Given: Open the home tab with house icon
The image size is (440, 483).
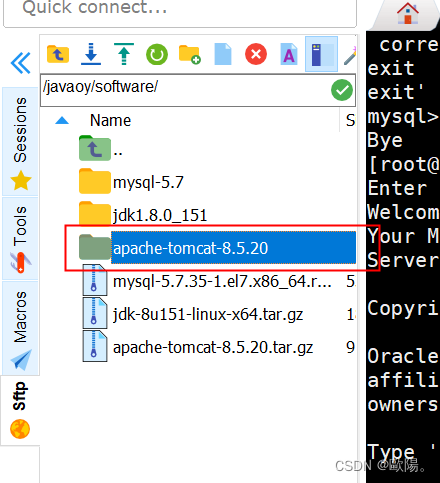Looking at the screenshot, I should (x=407, y=13).
